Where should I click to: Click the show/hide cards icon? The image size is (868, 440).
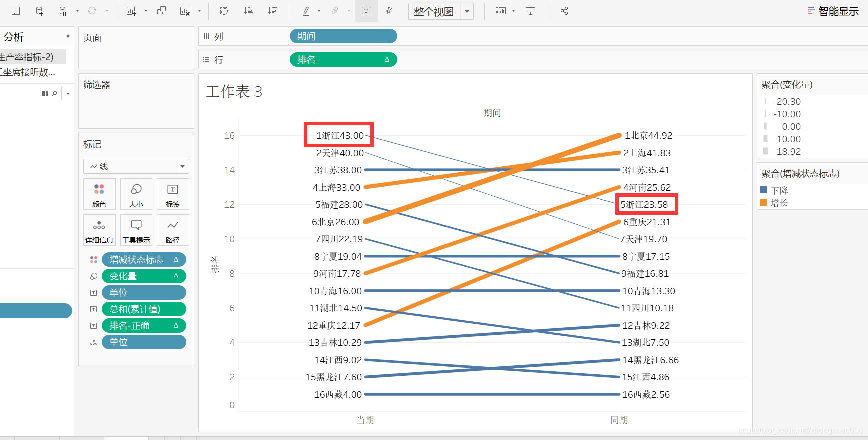500,11
